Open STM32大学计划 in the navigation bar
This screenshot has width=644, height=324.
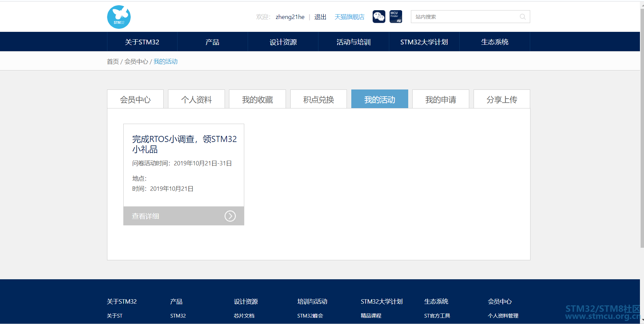424,42
